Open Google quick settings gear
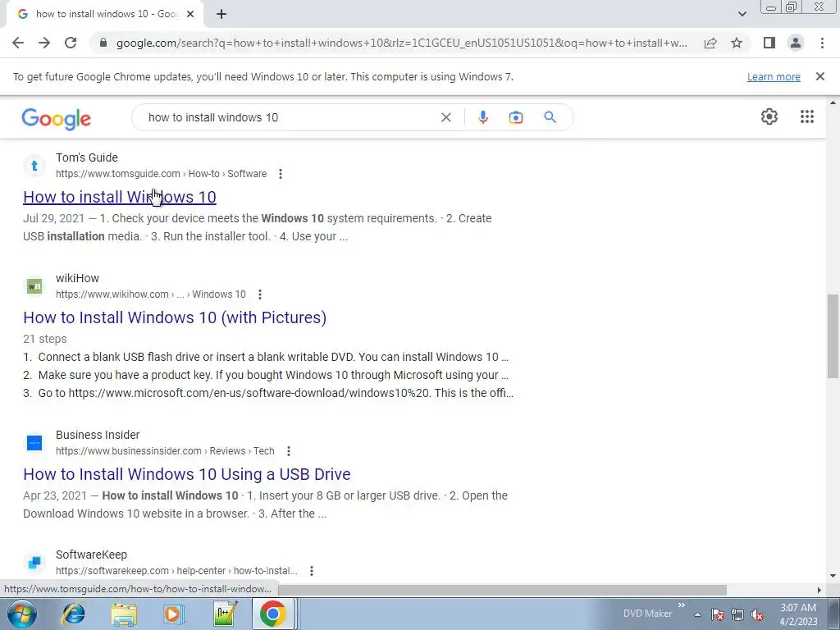The image size is (840, 630). click(x=769, y=116)
